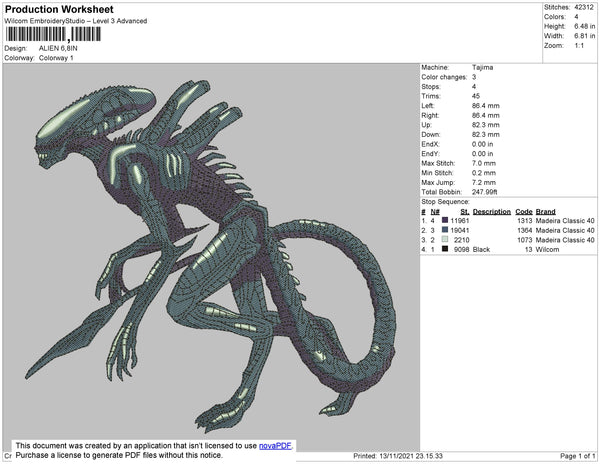This screenshot has width=600, height=464.
Task: Select stitches count 42312
Action: [584, 7]
